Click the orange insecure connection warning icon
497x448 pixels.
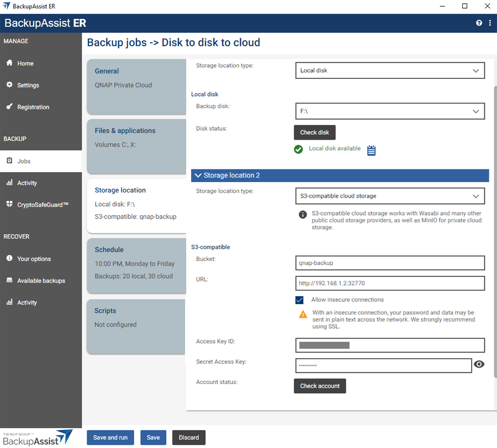pyautogui.click(x=303, y=314)
